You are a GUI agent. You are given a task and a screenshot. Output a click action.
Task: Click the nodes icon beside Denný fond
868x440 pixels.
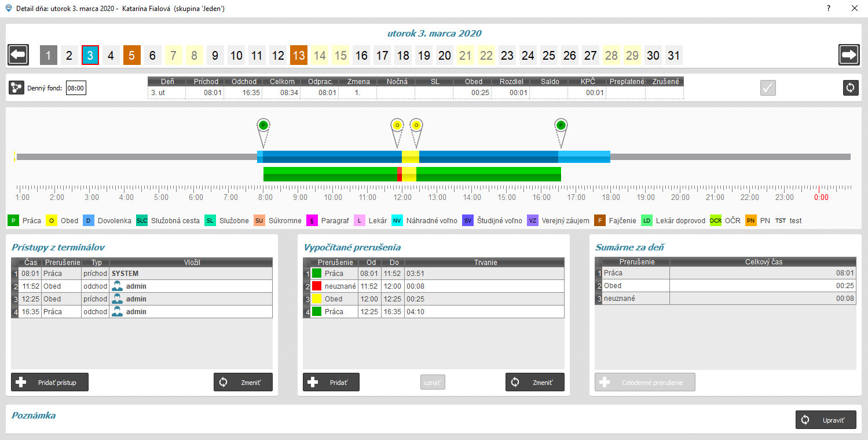coord(16,88)
